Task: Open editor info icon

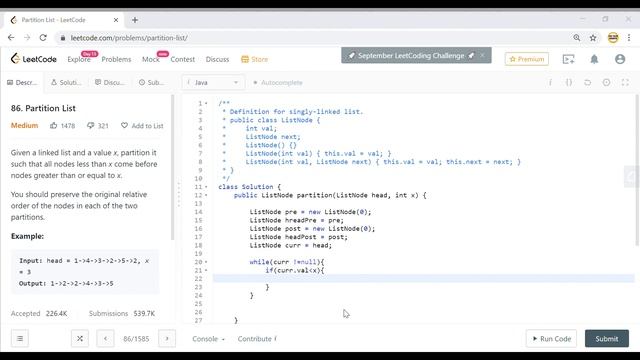Action: tap(550, 82)
